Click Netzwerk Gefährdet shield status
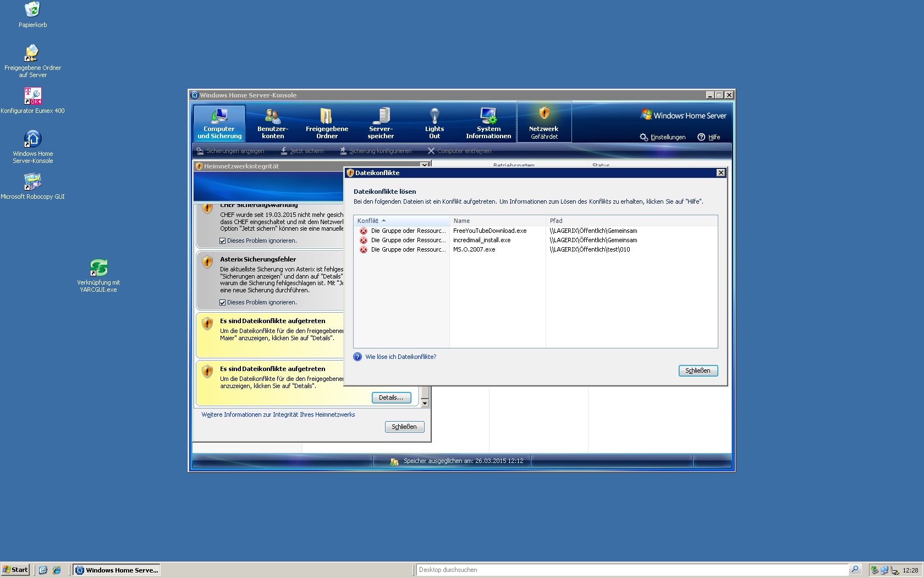Viewport: 924px width, 578px height. point(544,122)
